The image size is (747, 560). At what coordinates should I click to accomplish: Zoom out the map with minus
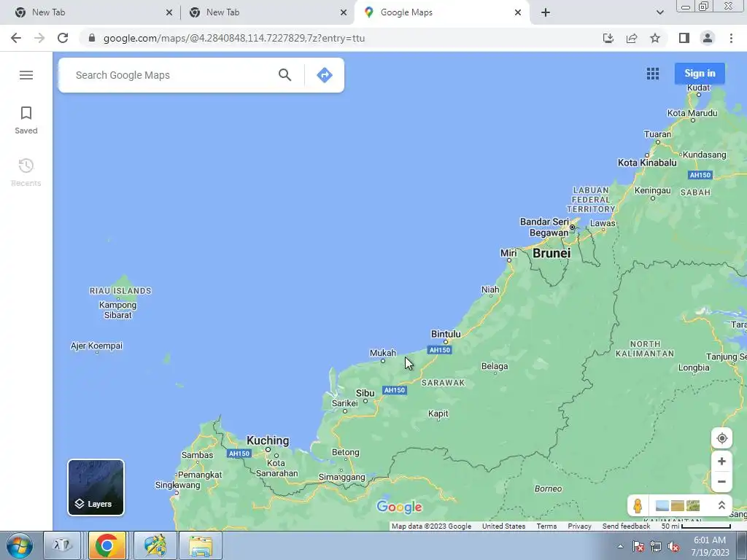(x=721, y=481)
